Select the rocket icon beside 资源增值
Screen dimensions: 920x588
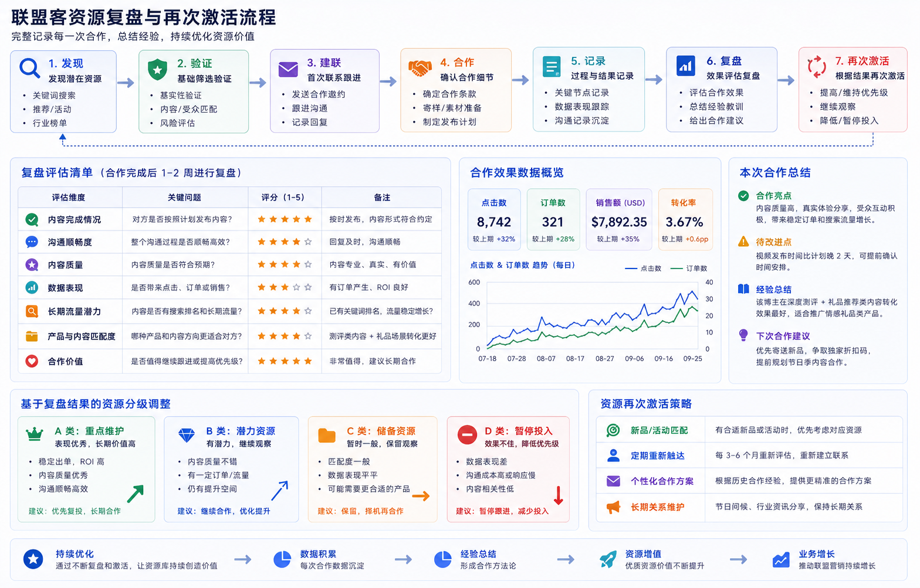click(x=608, y=559)
